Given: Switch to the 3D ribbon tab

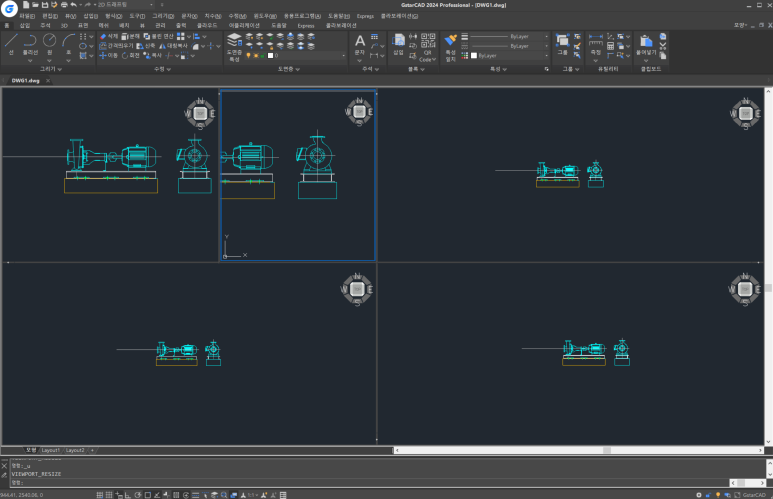Looking at the screenshot, I should (64, 25).
